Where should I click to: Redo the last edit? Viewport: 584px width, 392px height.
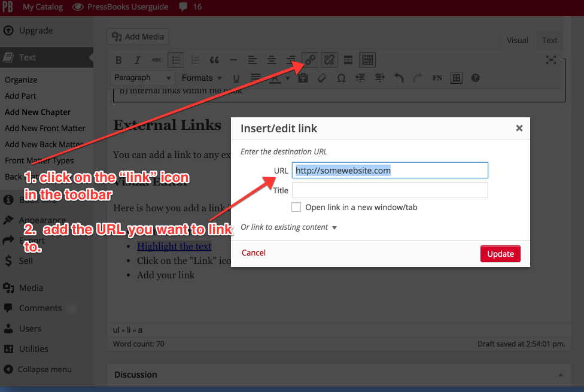point(418,78)
